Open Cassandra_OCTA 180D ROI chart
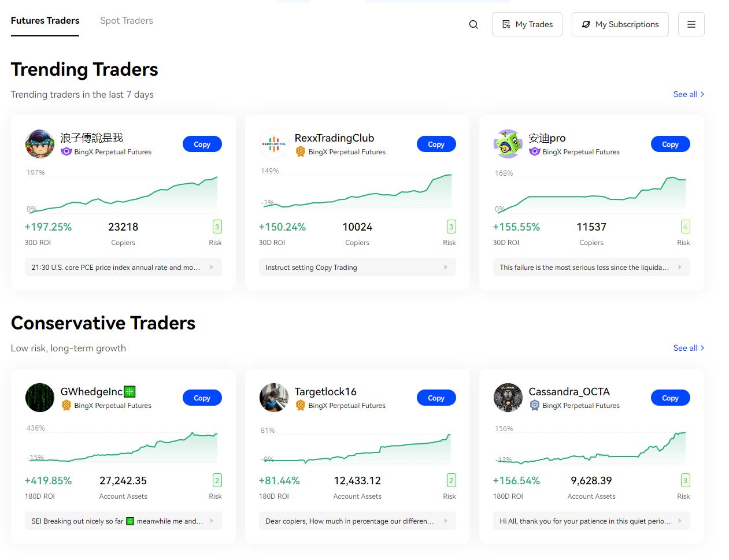729x560 pixels. pos(591,446)
